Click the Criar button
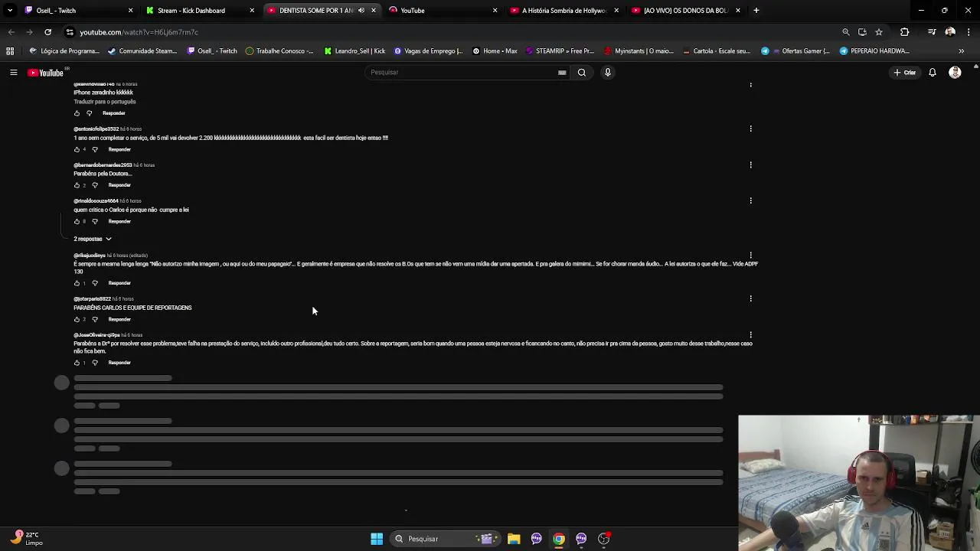 click(904, 73)
